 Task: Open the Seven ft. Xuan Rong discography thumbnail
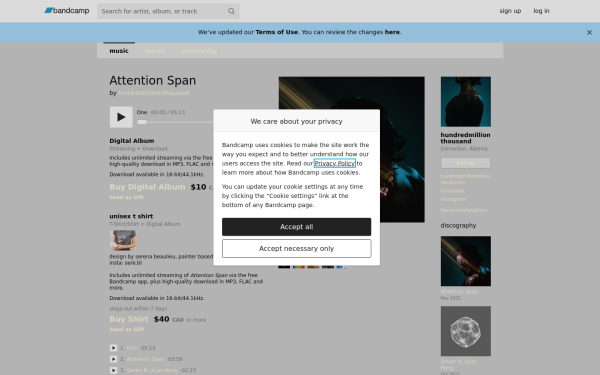coord(466,331)
